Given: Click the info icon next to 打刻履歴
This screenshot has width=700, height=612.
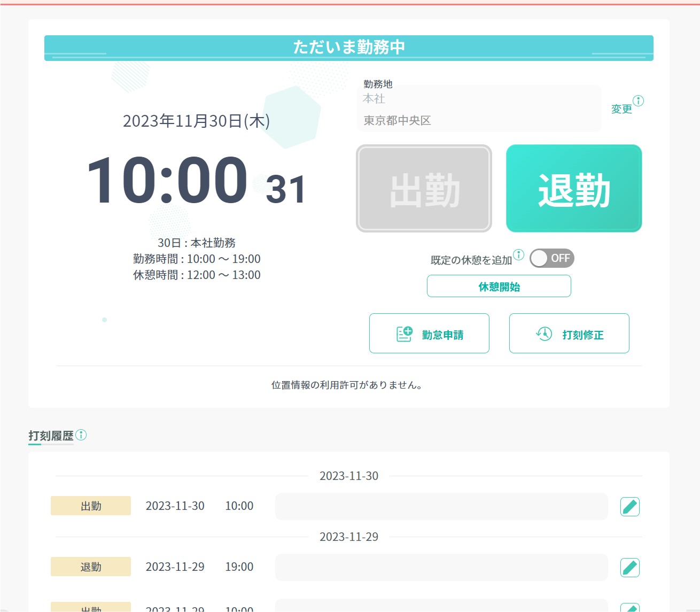Looking at the screenshot, I should pos(81,435).
